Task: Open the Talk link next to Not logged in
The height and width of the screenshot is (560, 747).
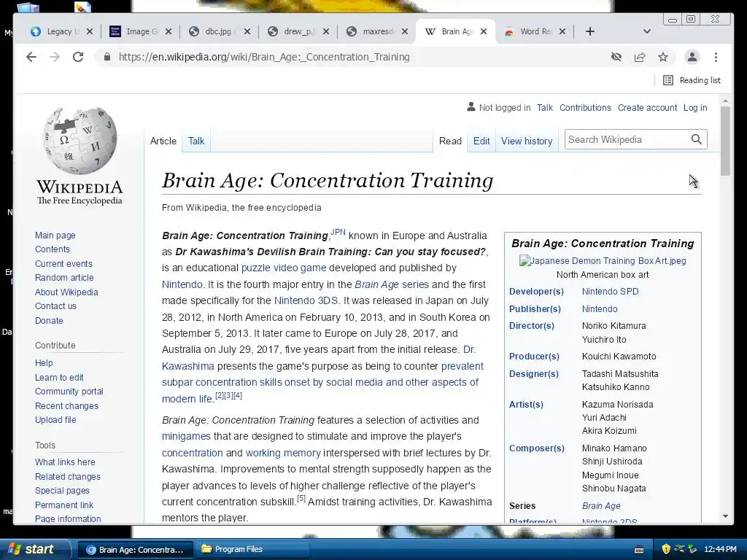Action: pyautogui.click(x=544, y=108)
